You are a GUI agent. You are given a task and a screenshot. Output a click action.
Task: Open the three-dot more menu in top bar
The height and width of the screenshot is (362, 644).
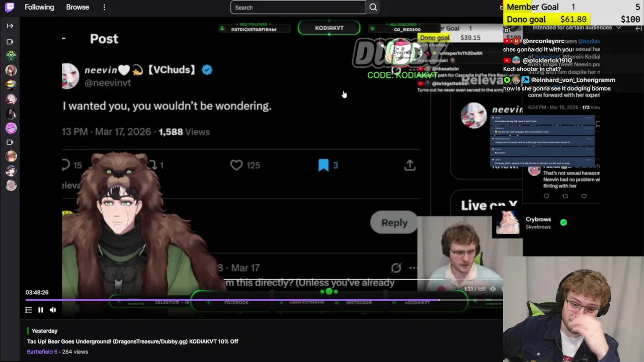[104, 7]
